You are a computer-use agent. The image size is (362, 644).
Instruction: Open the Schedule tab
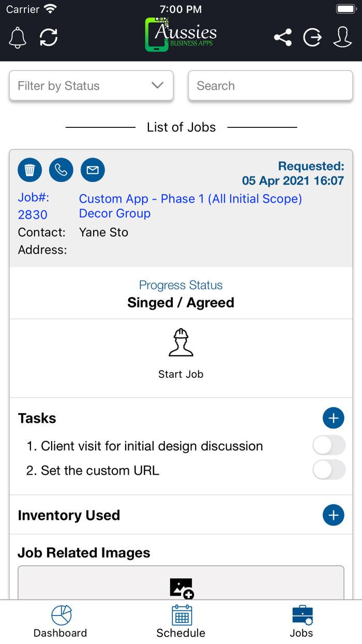coord(181,622)
